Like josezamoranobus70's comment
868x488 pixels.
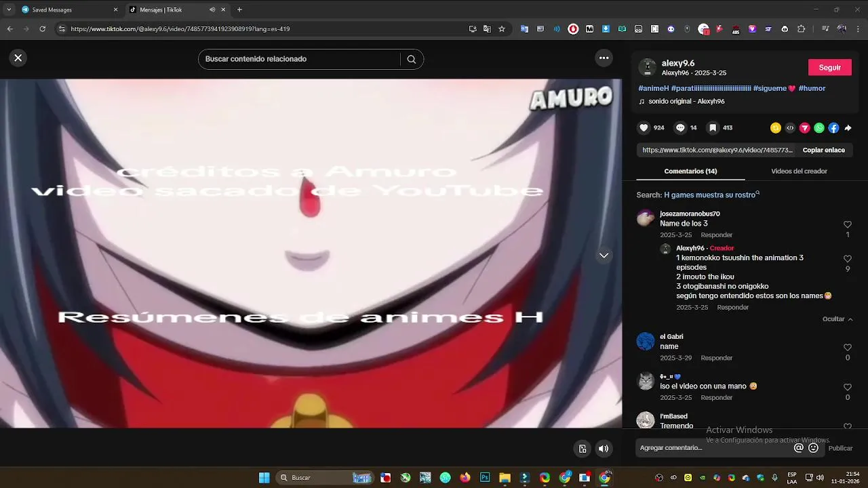[847, 224]
